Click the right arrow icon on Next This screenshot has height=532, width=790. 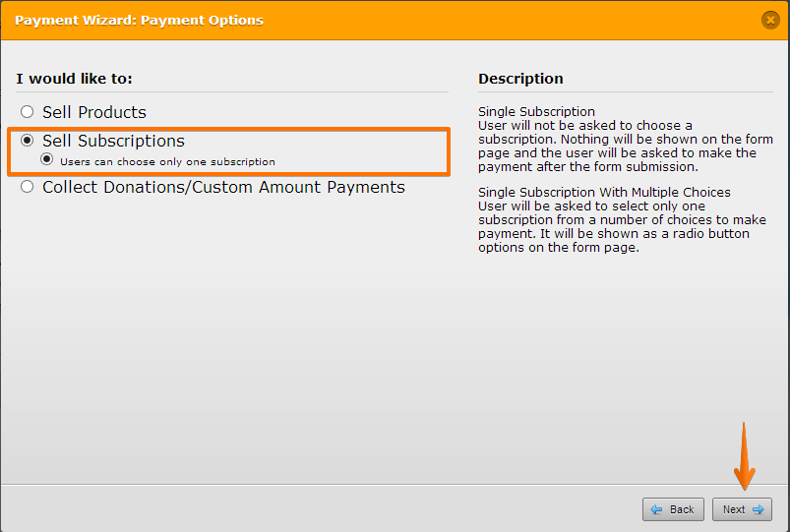click(758, 509)
